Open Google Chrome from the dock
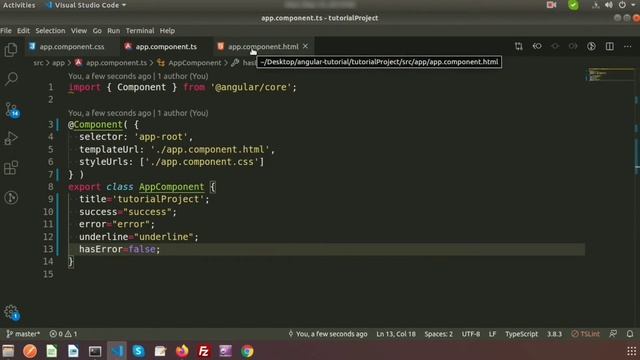The height and width of the screenshot is (360, 640). click(x=247, y=351)
